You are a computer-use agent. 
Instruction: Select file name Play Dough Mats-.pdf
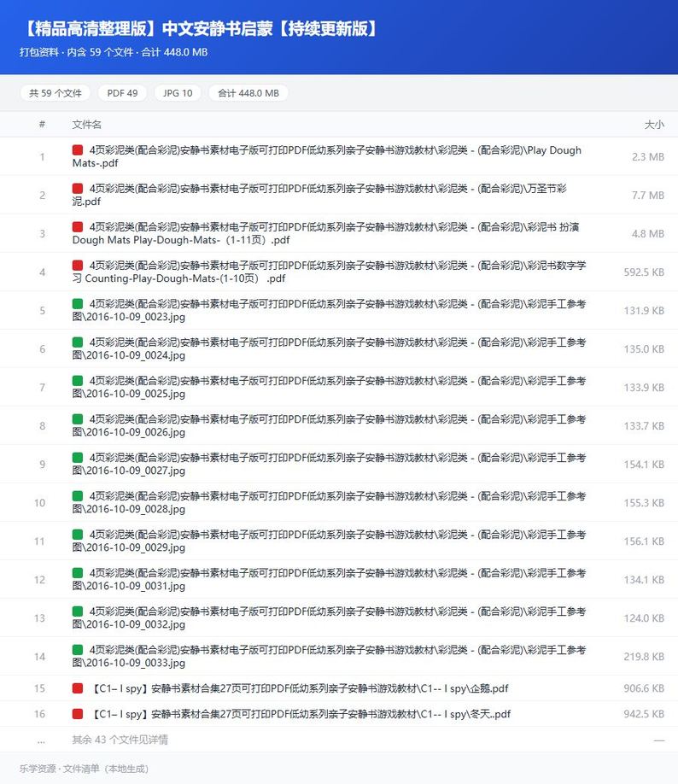(x=326, y=156)
